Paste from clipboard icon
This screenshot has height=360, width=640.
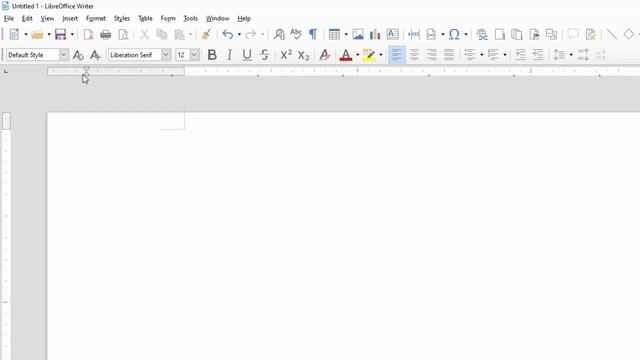pos(179,34)
